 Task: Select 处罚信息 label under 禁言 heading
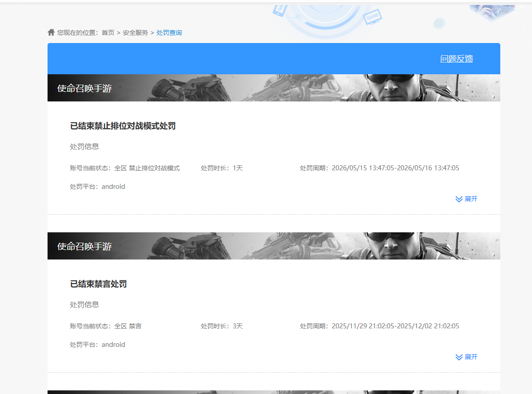tap(85, 305)
